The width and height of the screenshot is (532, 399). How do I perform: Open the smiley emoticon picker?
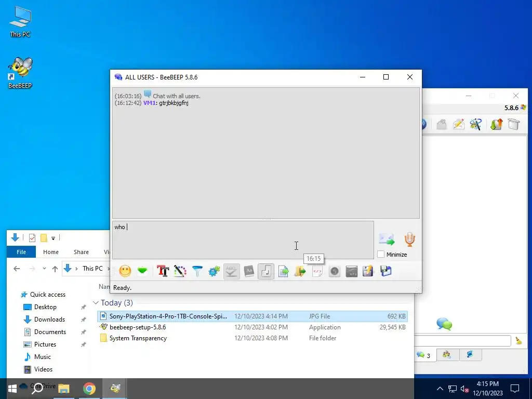click(x=125, y=271)
